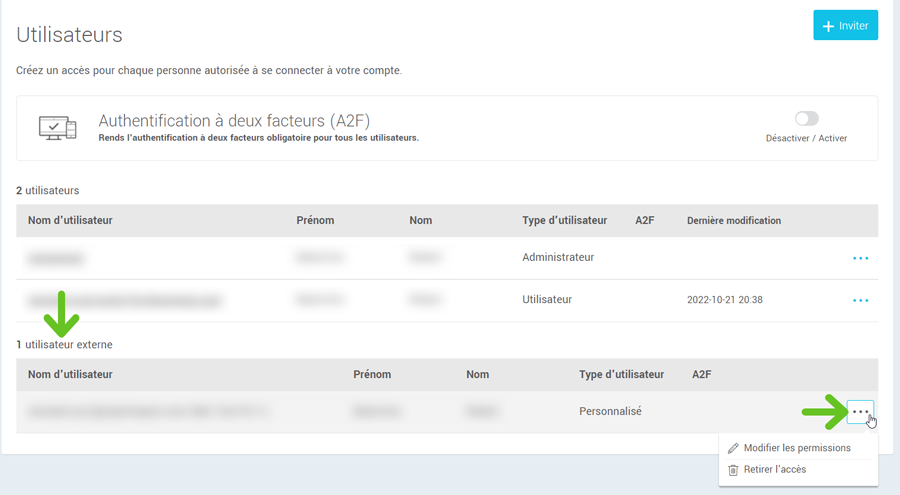Click the "Désactiver / Activer" label

(x=806, y=138)
